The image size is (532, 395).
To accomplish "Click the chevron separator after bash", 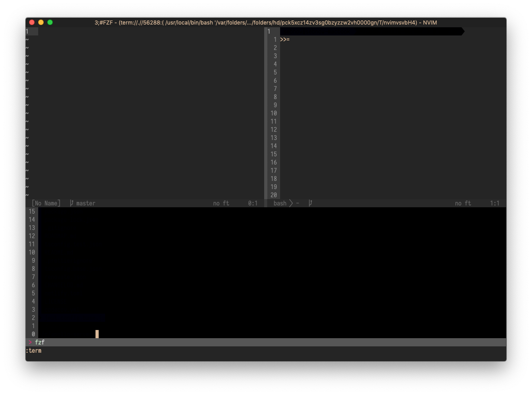I will (291, 203).
